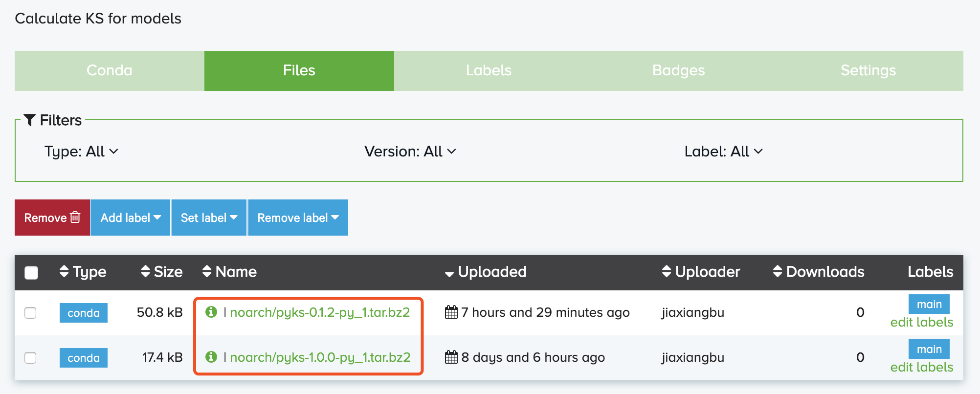Click the 'Calculate KS for models' description
The image size is (980, 394).
(98, 19)
